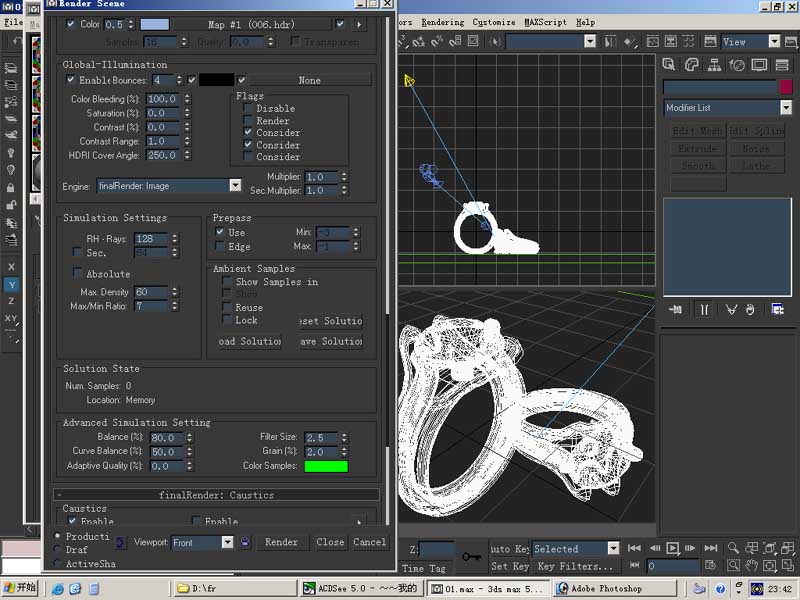Click the Render button

click(x=281, y=542)
